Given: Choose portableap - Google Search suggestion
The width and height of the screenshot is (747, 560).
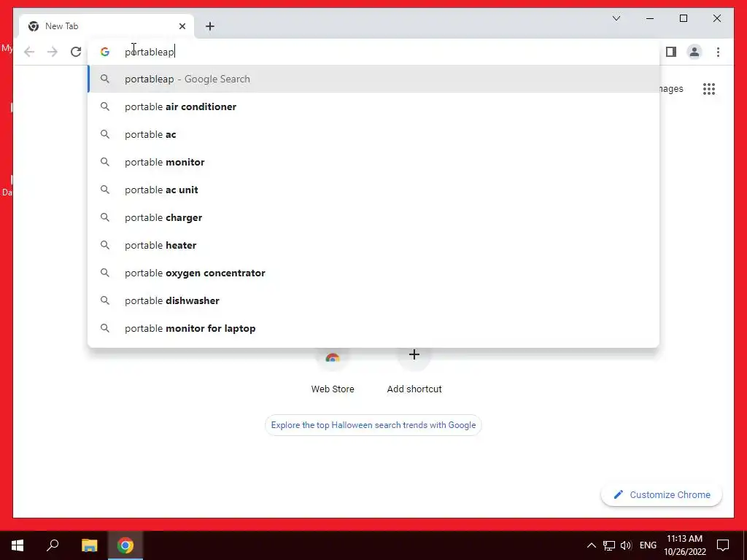Looking at the screenshot, I should pyautogui.click(x=373, y=79).
